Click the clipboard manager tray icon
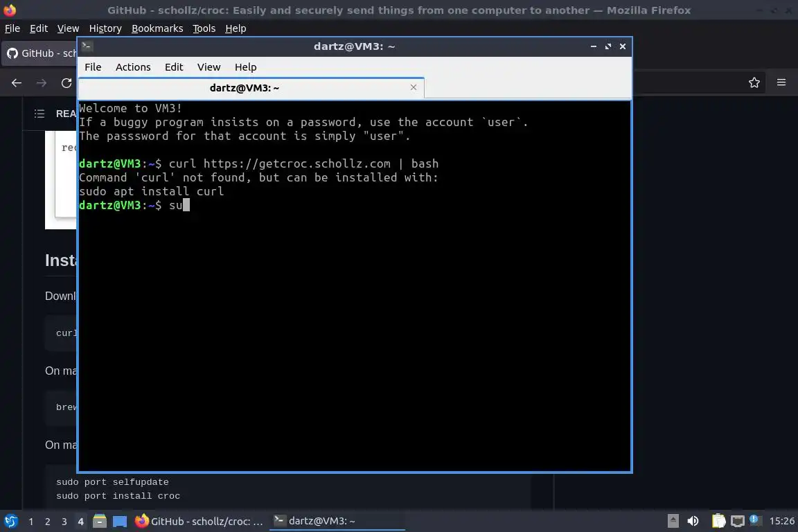The height and width of the screenshot is (532, 798). pyautogui.click(x=718, y=521)
